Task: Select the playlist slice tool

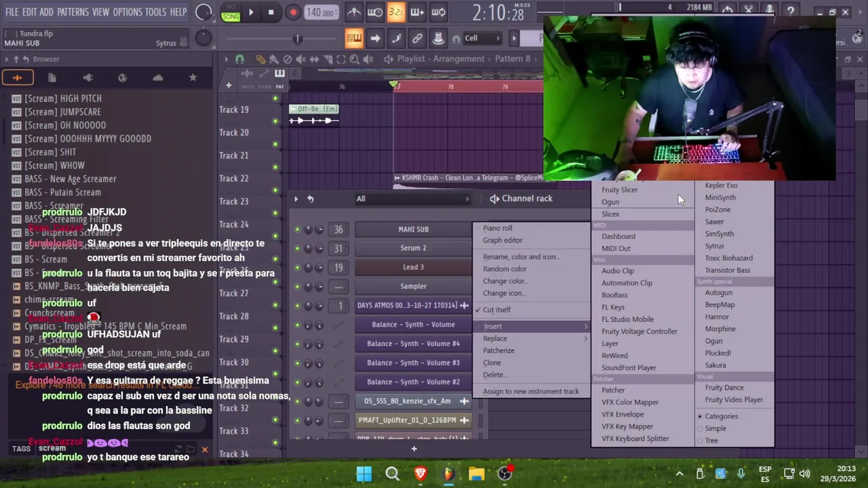Action: coord(328,59)
